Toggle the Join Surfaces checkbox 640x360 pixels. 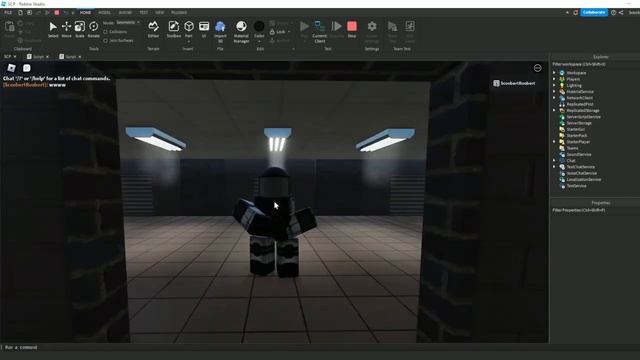pos(105,41)
